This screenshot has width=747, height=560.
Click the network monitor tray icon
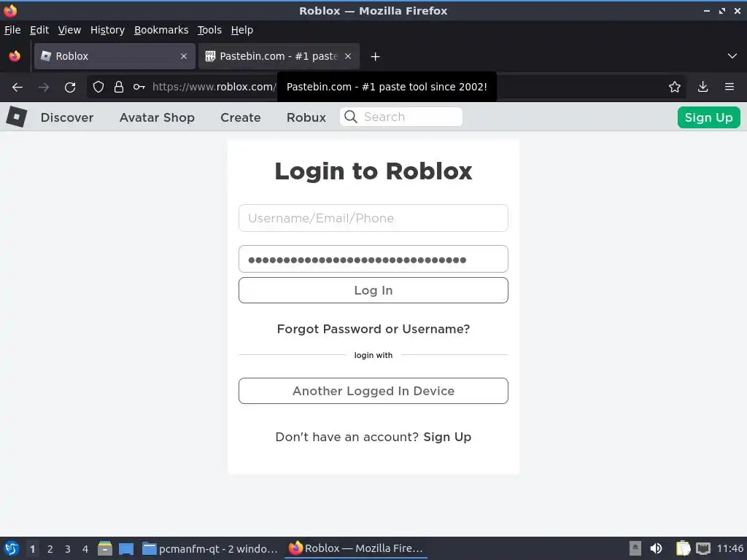(x=703, y=548)
